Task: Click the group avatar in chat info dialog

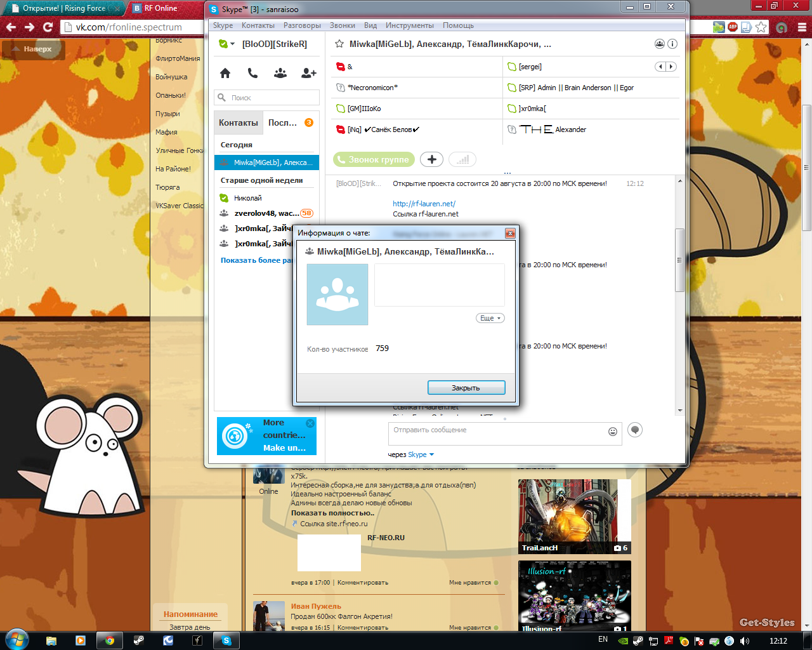Action: coord(337,295)
